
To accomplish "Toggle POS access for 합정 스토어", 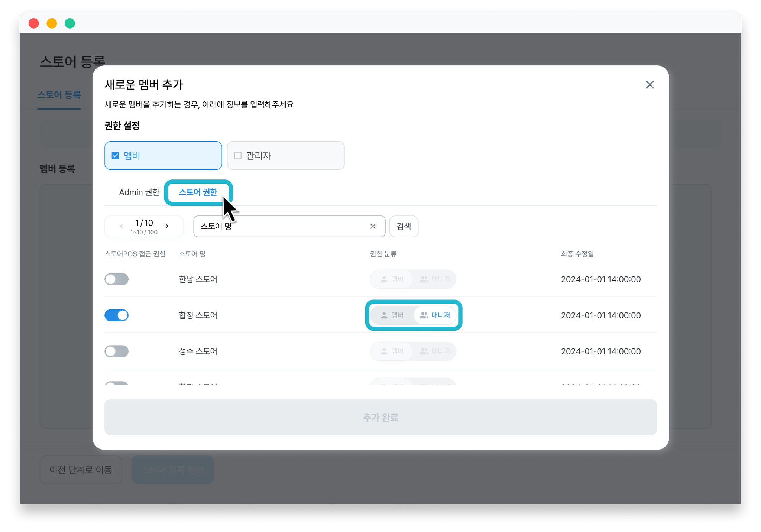I will tap(116, 315).
